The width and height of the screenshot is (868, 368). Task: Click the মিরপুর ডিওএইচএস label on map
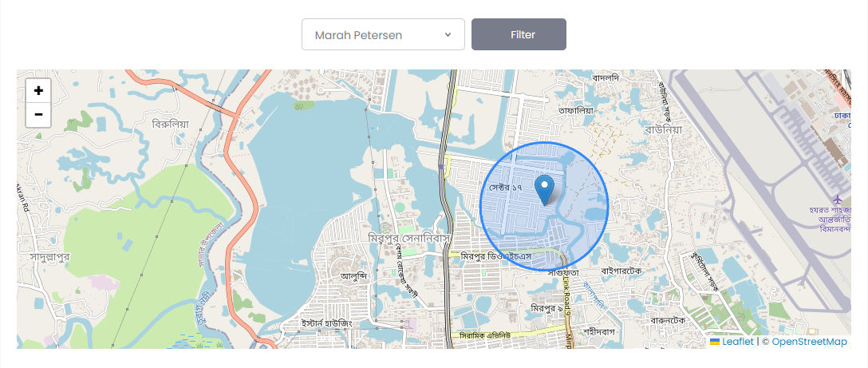[495, 255]
